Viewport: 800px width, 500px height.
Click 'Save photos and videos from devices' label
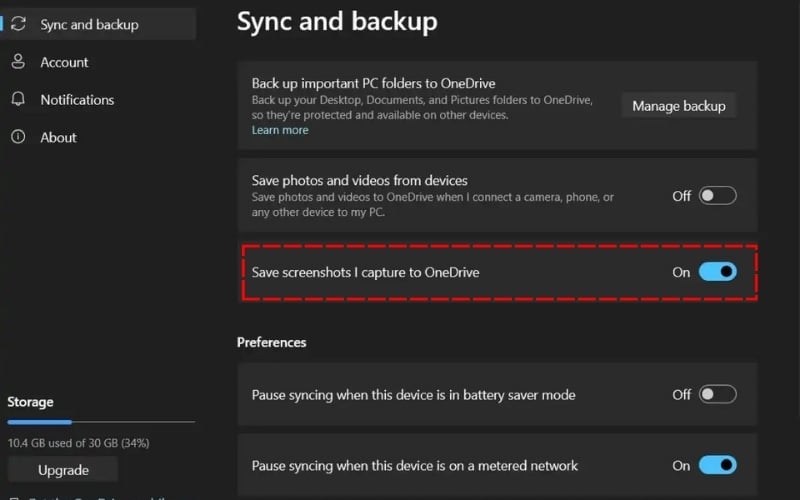(x=360, y=180)
